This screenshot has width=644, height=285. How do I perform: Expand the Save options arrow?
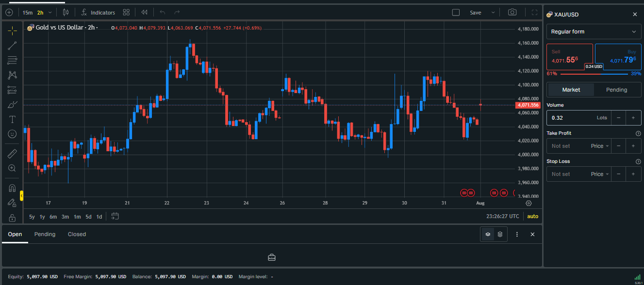pos(493,13)
